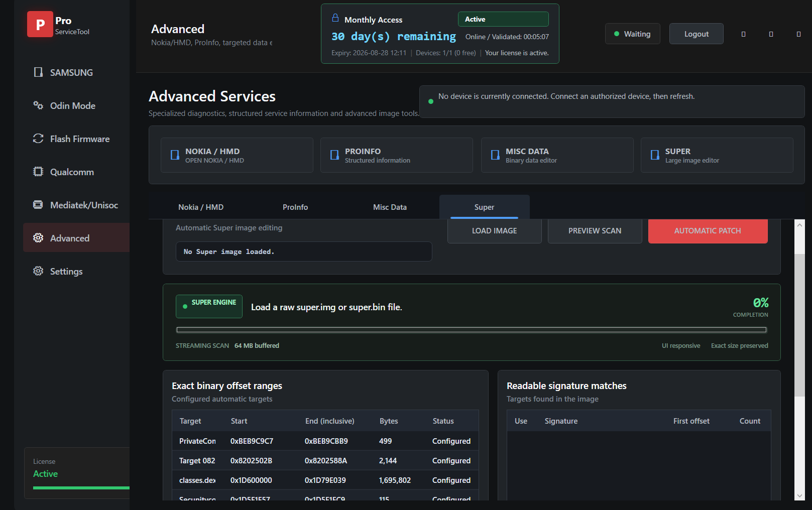Click the PrivateCon target row cell

tap(197, 441)
